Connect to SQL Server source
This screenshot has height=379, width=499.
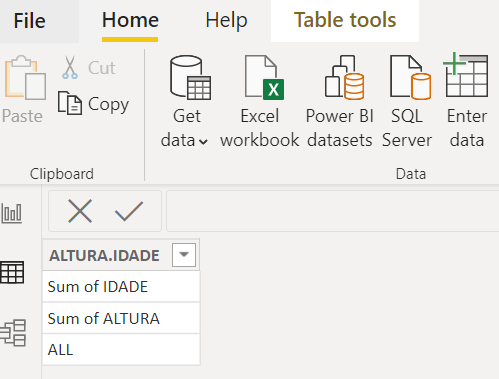point(407,102)
